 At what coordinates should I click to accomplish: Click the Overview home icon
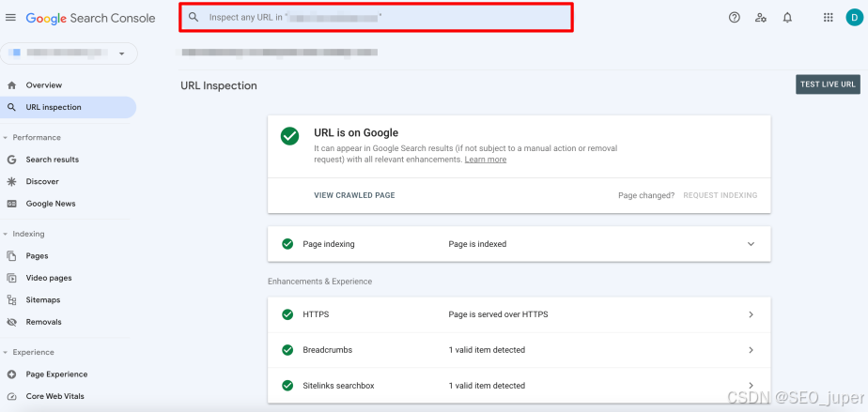[11, 85]
